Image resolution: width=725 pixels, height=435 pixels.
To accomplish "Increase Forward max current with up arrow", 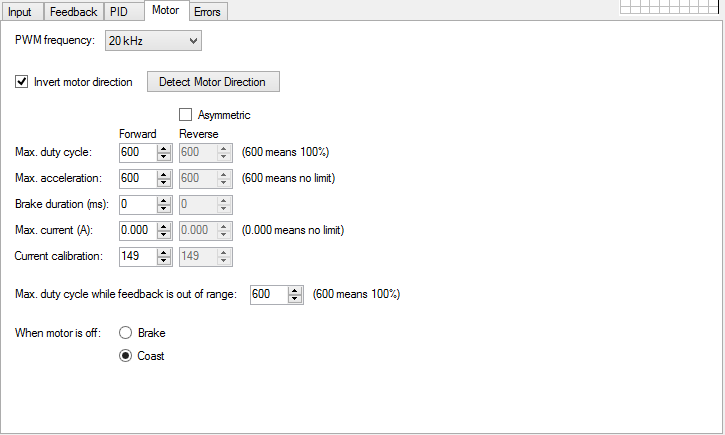I will (164, 227).
